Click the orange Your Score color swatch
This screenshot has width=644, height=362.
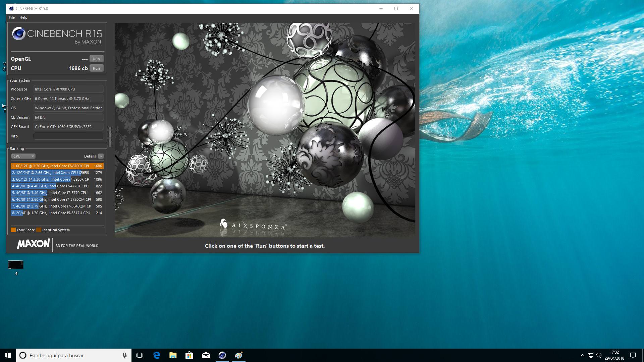click(13, 230)
